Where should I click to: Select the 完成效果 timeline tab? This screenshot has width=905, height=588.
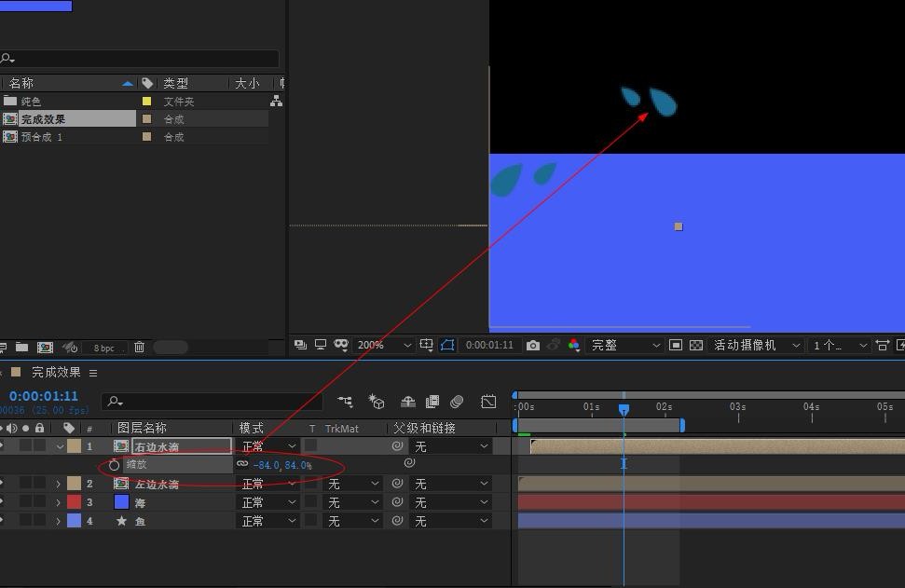pos(55,372)
